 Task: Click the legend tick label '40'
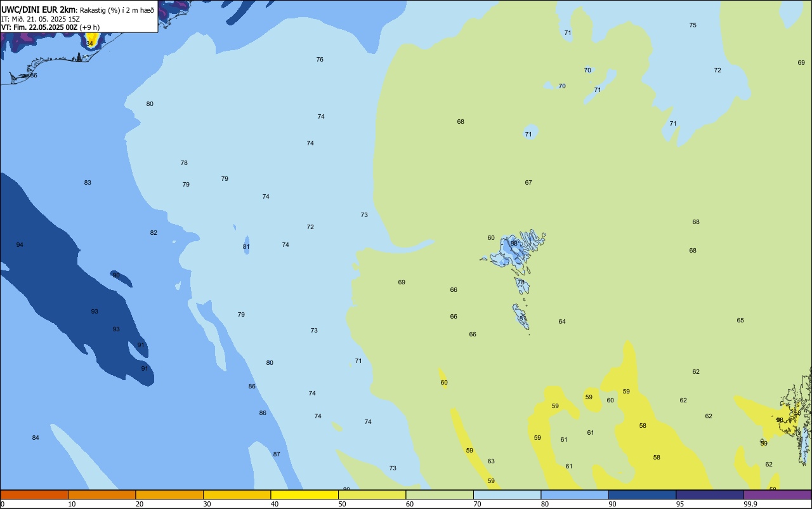tap(275, 504)
